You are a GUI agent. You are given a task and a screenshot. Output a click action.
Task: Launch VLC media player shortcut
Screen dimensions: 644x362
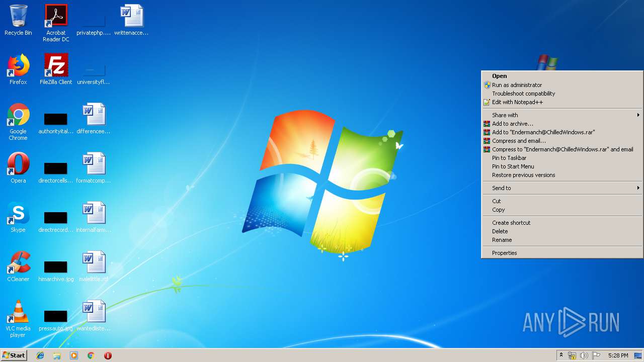click(18, 319)
